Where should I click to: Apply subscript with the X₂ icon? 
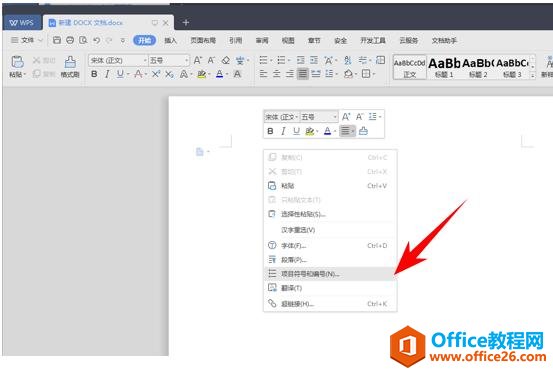click(x=169, y=74)
